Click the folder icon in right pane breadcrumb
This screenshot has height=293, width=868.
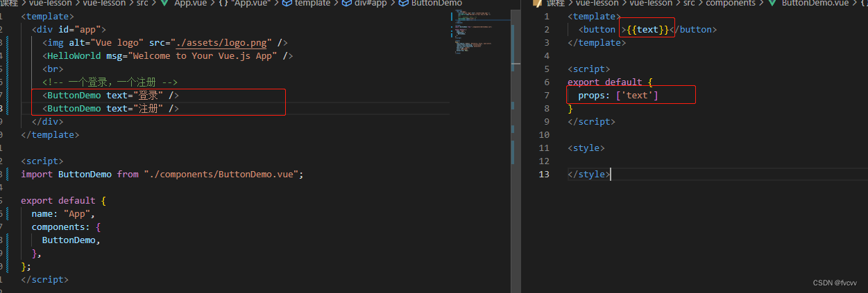tap(537, 3)
